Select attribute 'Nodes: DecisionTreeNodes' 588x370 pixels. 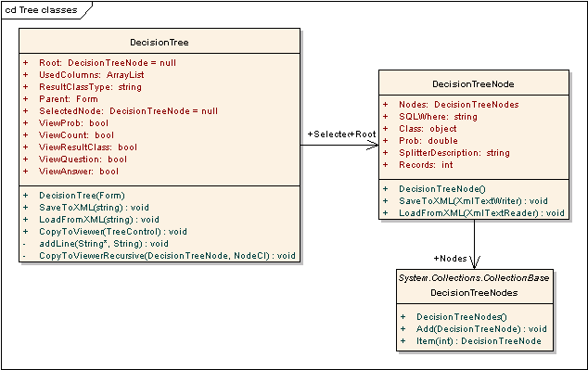(x=459, y=105)
